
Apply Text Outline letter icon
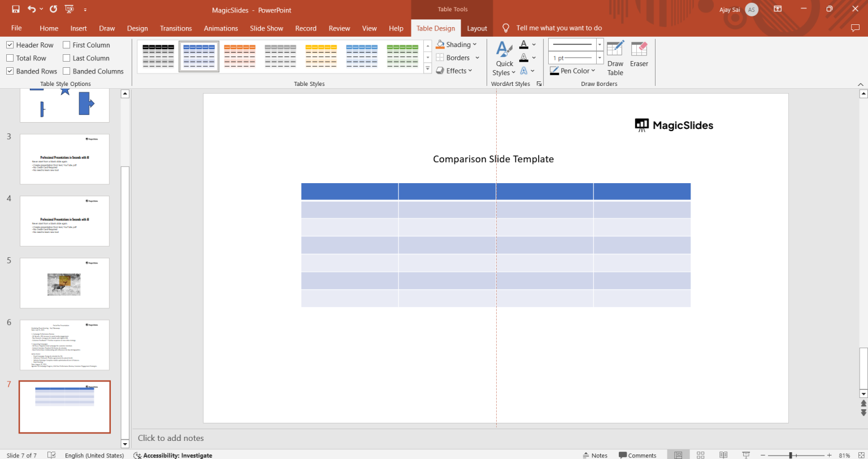tap(524, 57)
